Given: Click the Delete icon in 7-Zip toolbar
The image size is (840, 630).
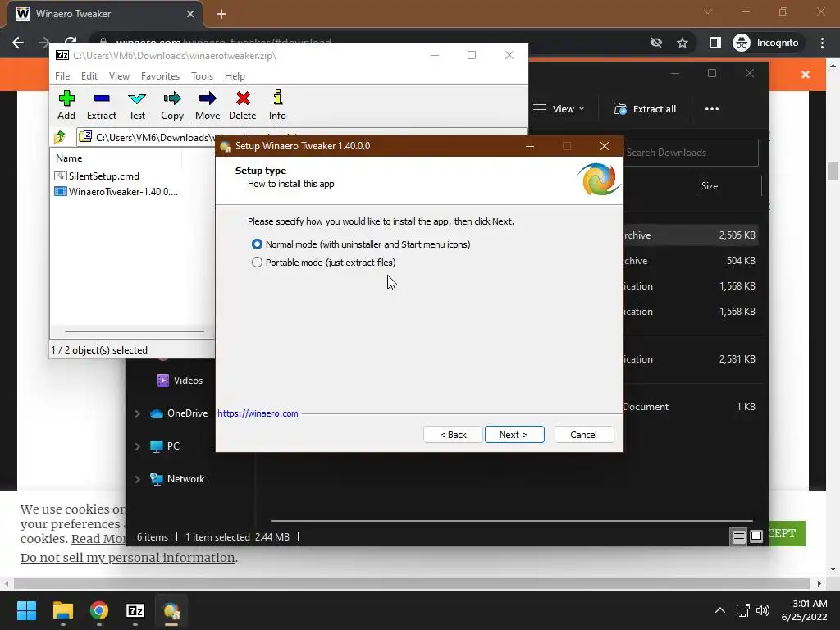Looking at the screenshot, I should tap(242, 105).
